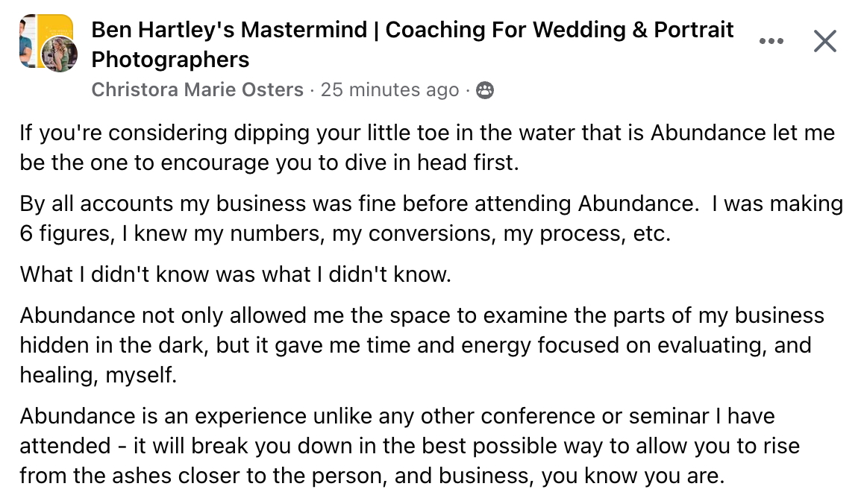Click the paragraph starting "Abundance not only"
The width and height of the screenshot is (864, 504).
tap(422, 344)
